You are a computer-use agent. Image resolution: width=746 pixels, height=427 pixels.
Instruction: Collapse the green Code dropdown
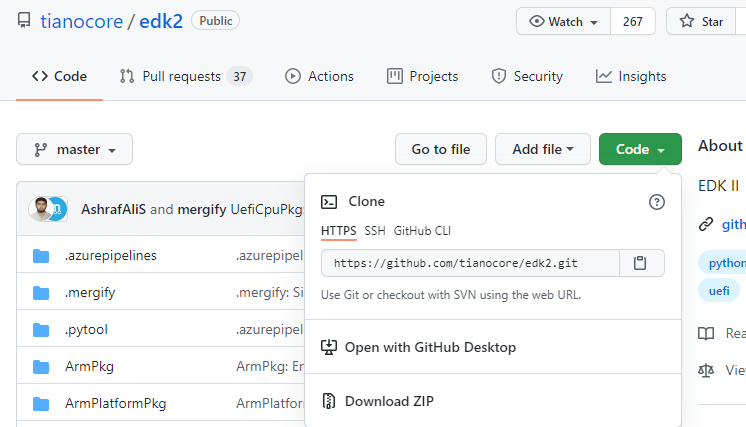click(640, 149)
